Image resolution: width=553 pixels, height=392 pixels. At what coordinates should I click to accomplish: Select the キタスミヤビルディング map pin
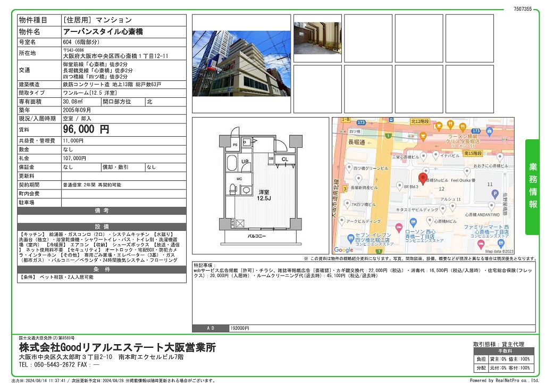(442, 209)
